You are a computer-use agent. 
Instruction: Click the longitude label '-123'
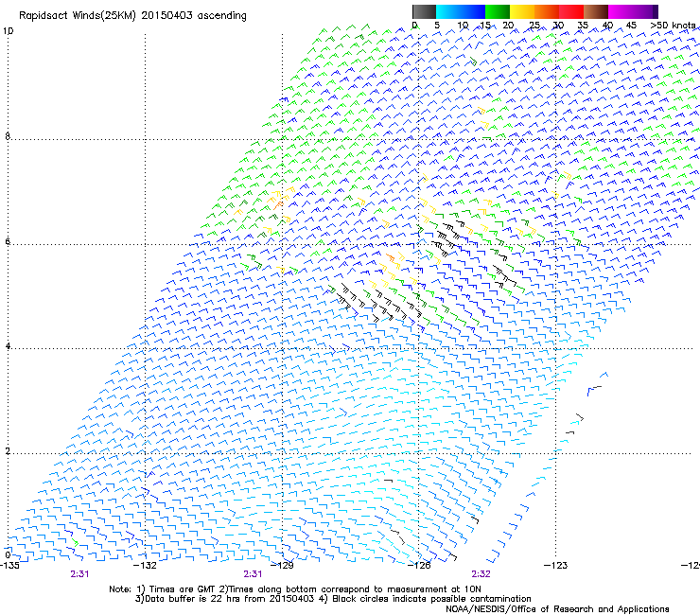point(556,566)
